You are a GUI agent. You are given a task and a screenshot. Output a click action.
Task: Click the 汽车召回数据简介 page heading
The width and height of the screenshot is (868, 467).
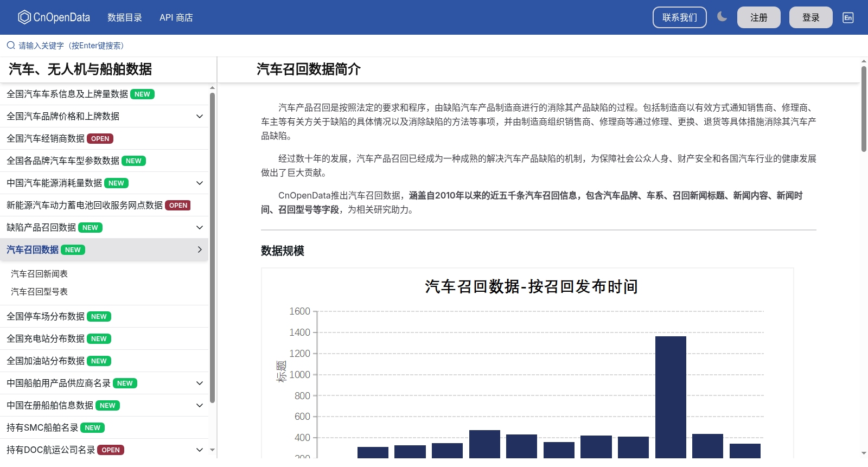309,69
